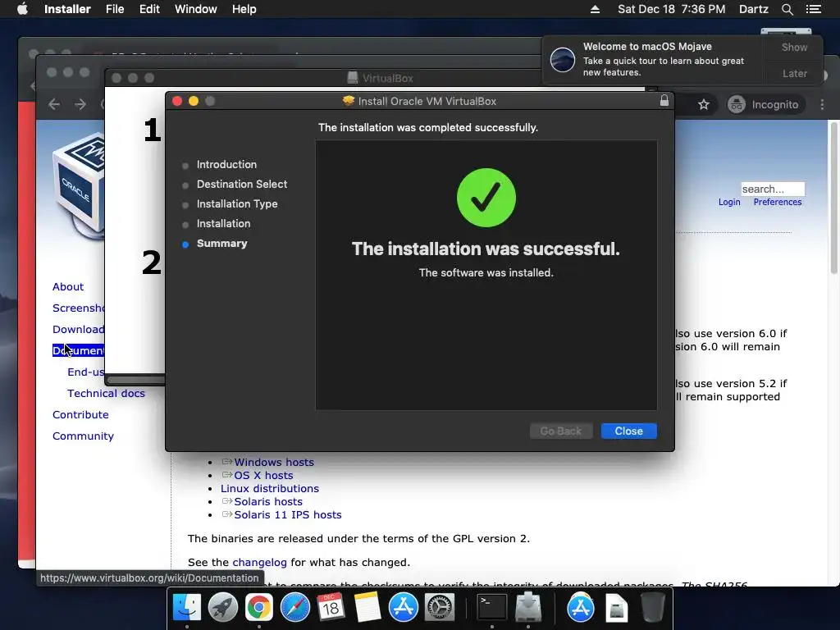Open Launchpad from the Dock
This screenshot has width=840, height=630.
coord(223,607)
